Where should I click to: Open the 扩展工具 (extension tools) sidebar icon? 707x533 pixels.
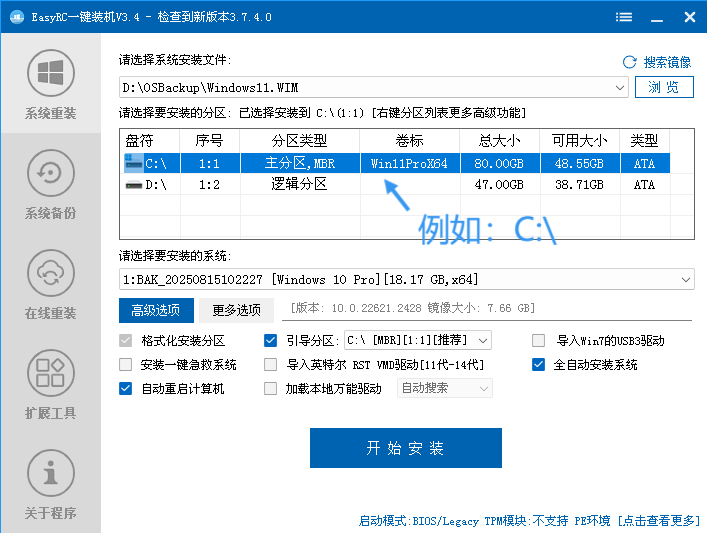point(50,373)
